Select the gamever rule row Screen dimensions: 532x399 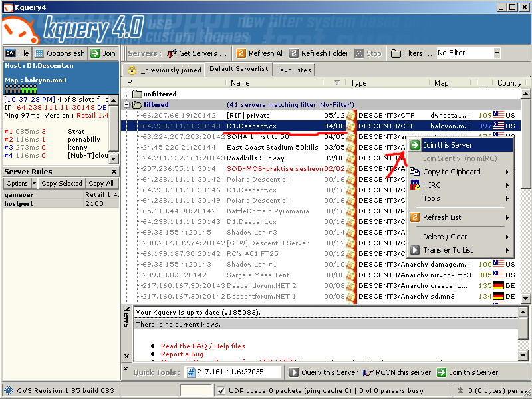click(x=61, y=195)
